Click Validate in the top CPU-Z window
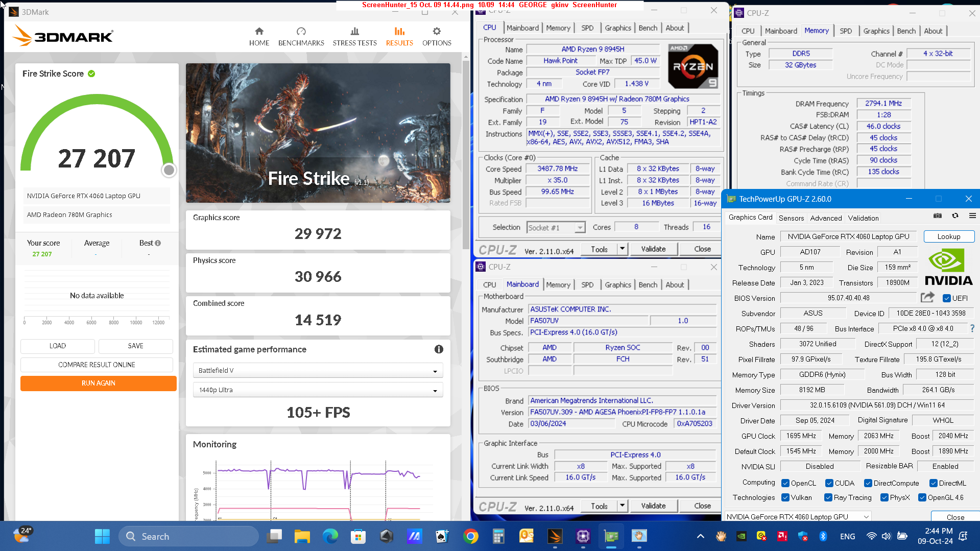980x551 pixels. (653, 249)
